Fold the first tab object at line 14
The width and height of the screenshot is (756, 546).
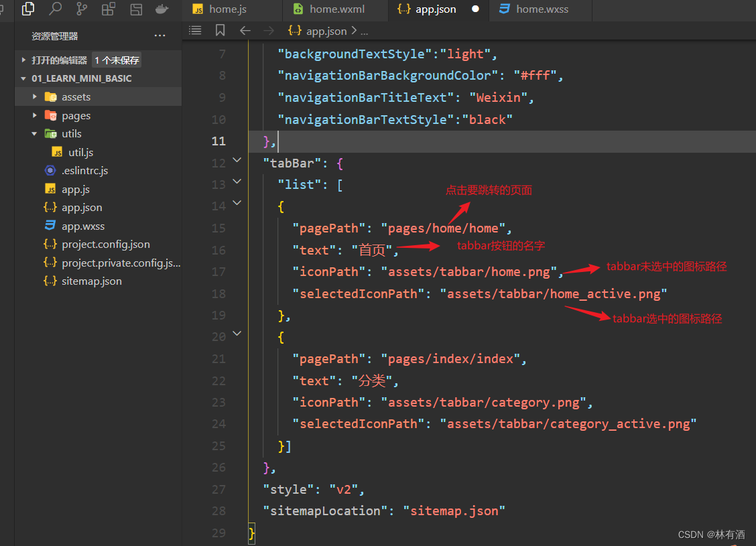(x=237, y=203)
